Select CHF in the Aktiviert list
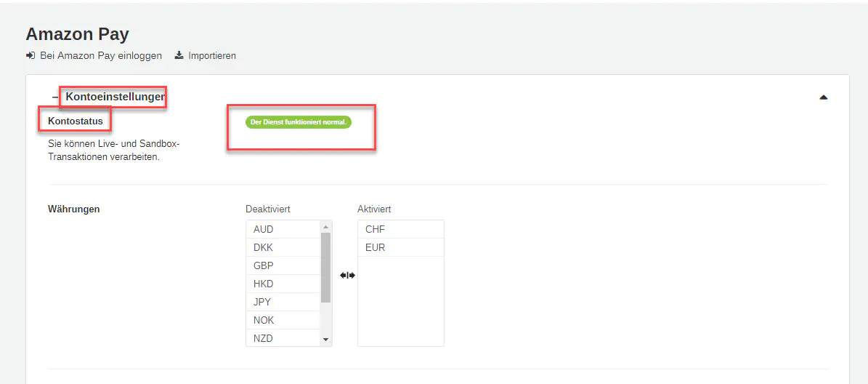The height and width of the screenshot is (384, 868). tap(400, 229)
